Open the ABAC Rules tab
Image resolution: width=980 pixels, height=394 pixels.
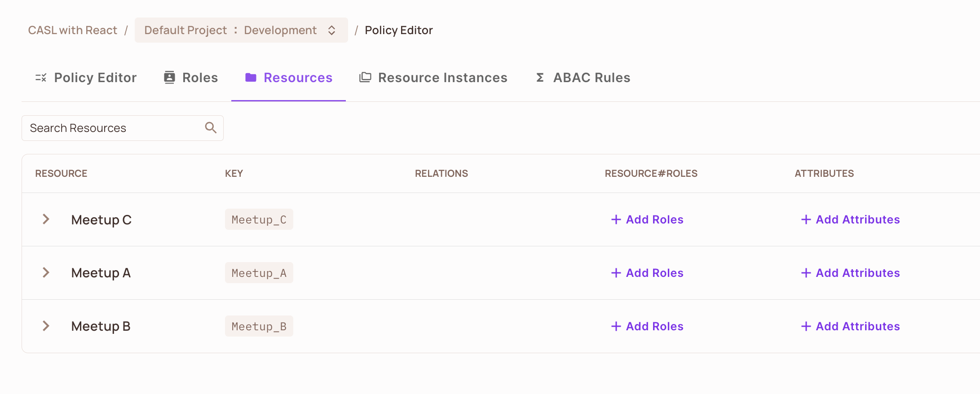[x=591, y=78]
